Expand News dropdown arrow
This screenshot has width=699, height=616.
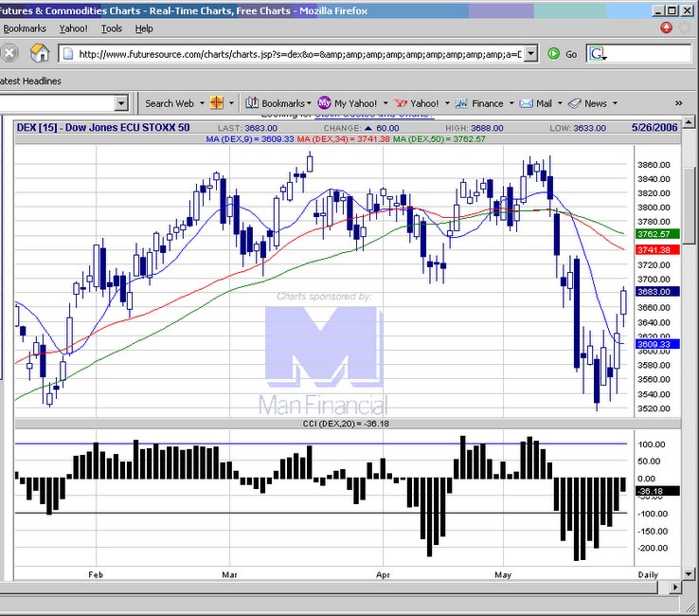click(x=616, y=103)
